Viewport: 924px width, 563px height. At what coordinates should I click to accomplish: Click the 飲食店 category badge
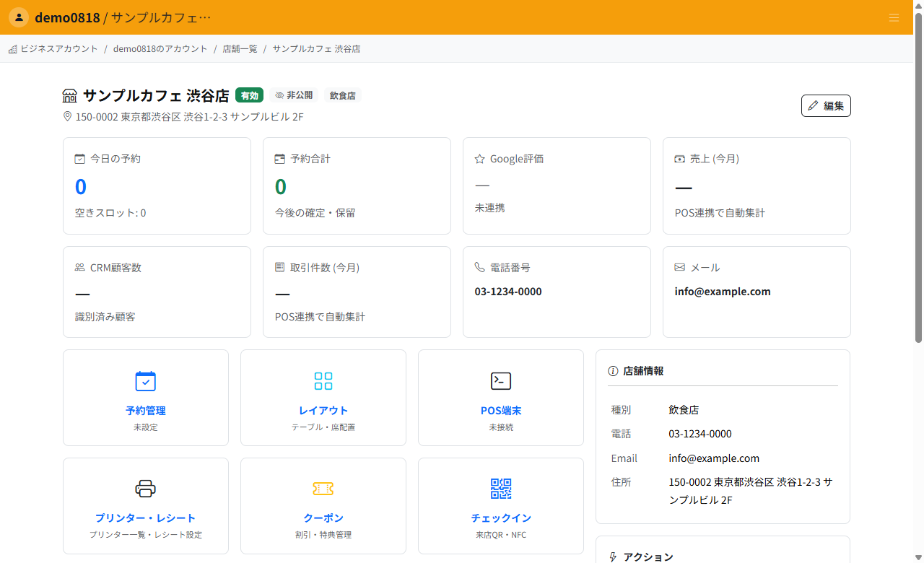[x=343, y=95]
